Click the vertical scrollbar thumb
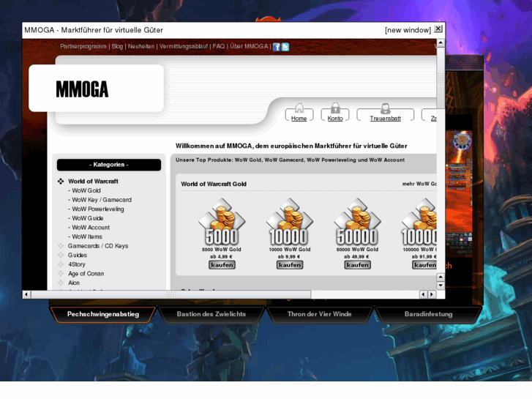Viewport: 532px width, 399px height. 441,78
